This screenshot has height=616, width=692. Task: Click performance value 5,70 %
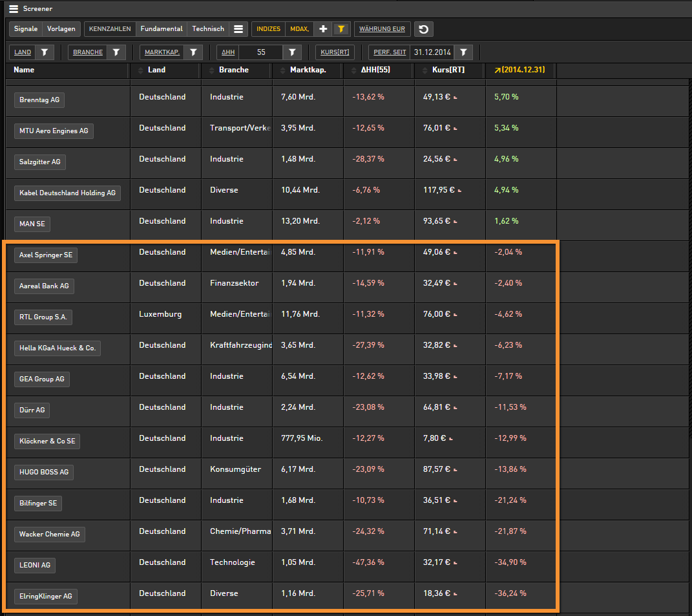[x=506, y=97]
